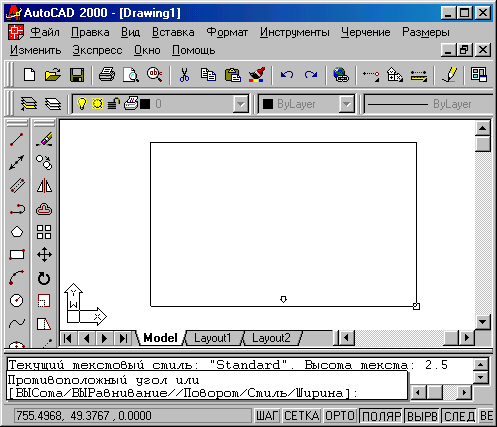Screen dimensions: 497x427
Task: Open the Черчение menu
Action: (x=366, y=32)
